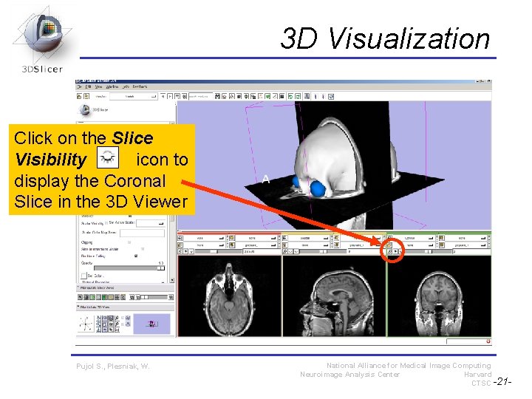Toggle the Scalar Visibility checkbox
Image resolution: width=532 pixels, height=399 pixels.
coord(106,223)
